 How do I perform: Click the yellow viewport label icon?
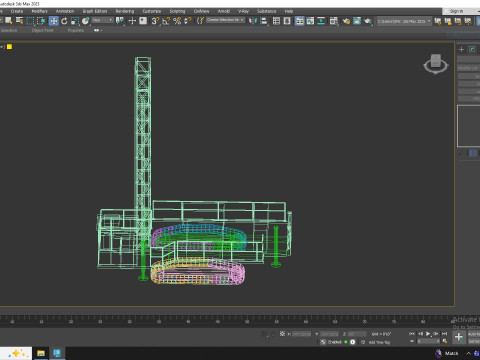coord(9,47)
